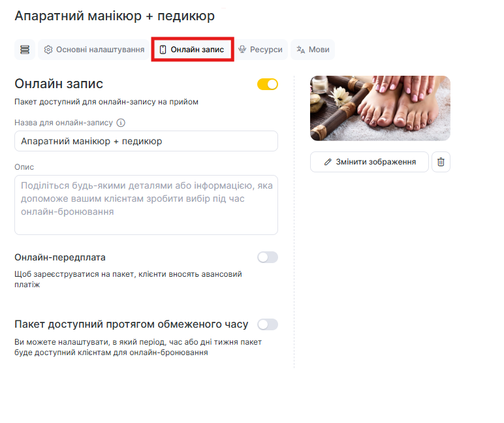Open the Мови tab
The height and width of the screenshot is (423, 504).
313,50
